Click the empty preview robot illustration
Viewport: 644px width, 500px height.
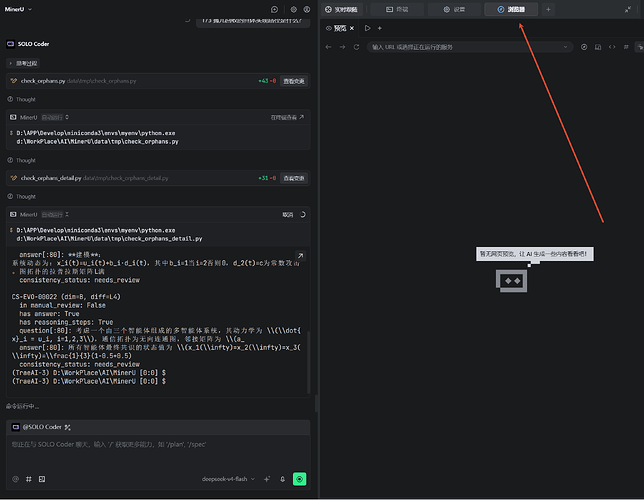click(x=511, y=281)
